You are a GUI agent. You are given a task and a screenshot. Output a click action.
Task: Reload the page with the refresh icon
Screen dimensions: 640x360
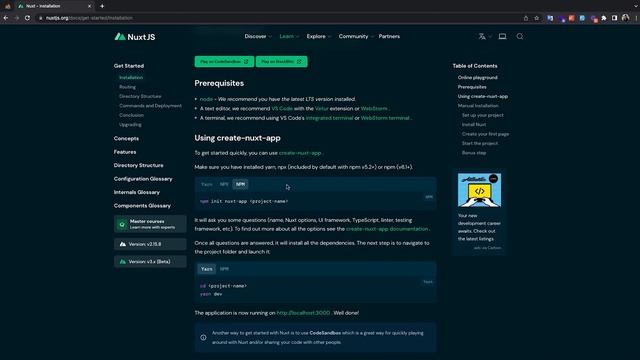(x=27, y=18)
